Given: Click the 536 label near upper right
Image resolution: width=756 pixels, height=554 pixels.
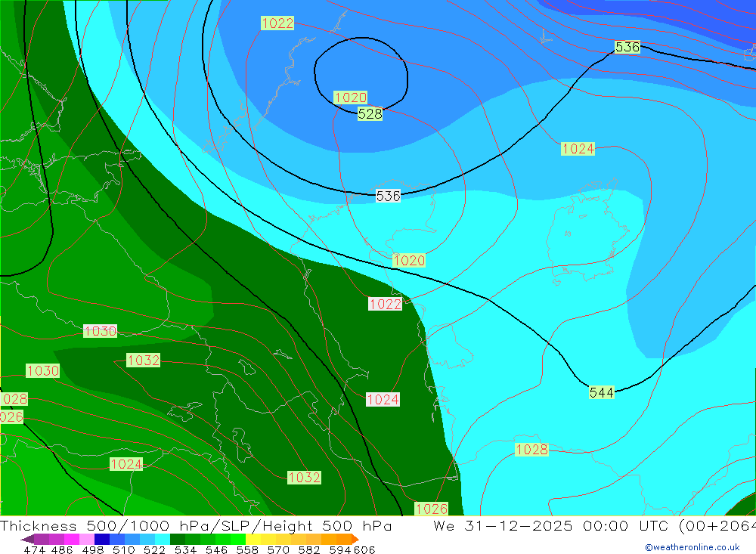Looking at the screenshot, I should coord(627,47).
